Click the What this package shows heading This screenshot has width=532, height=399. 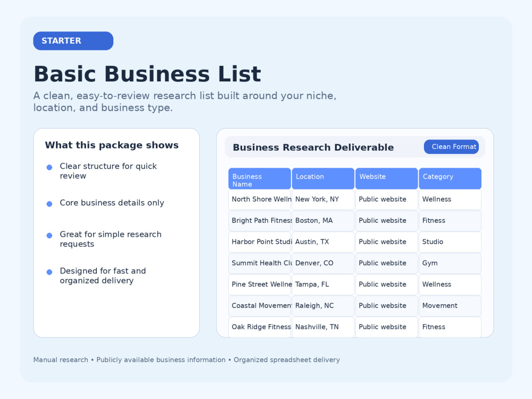pyautogui.click(x=112, y=145)
